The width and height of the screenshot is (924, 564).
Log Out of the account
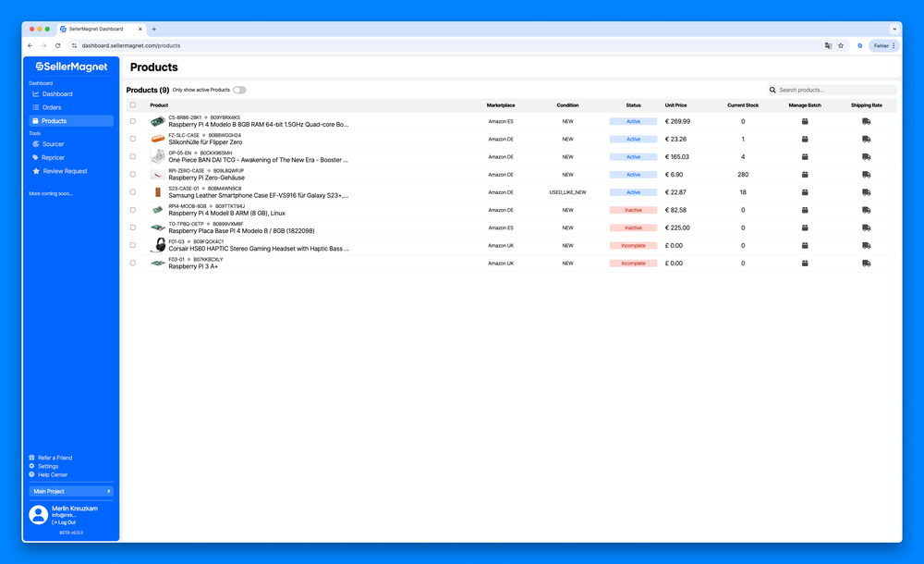click(x=64, y=522)
